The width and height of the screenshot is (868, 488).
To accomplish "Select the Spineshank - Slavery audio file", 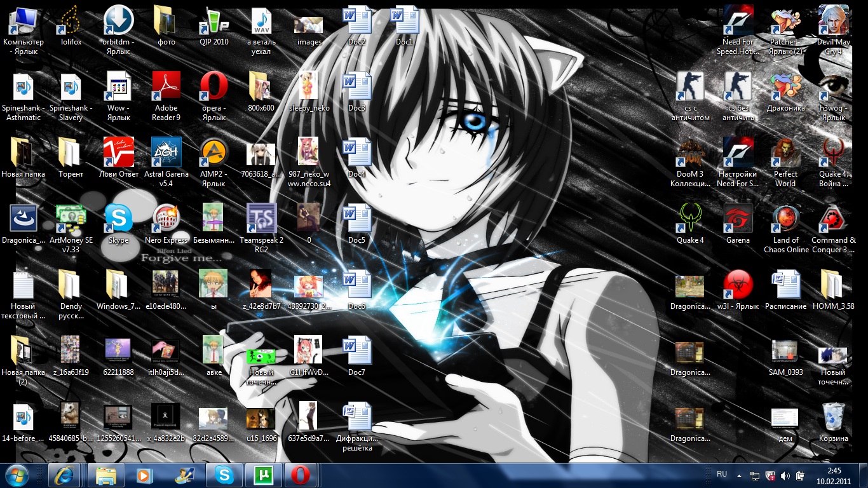I will click(71, 86).
